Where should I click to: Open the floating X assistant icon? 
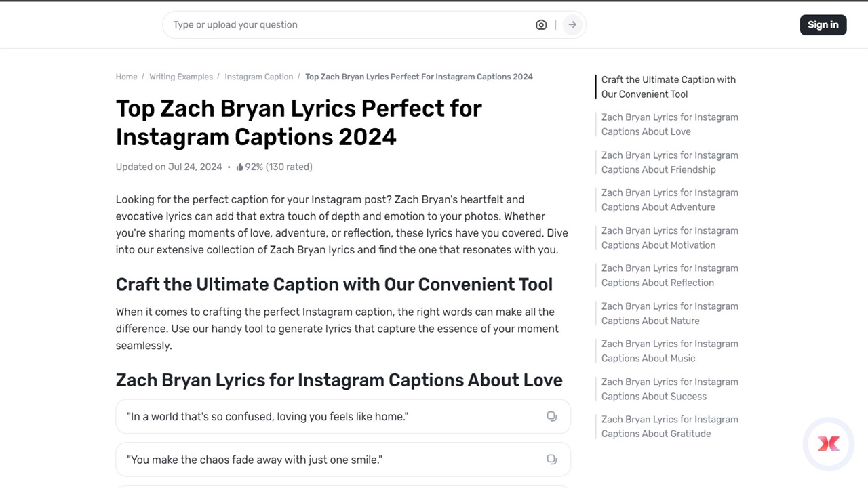pos(829,444)
